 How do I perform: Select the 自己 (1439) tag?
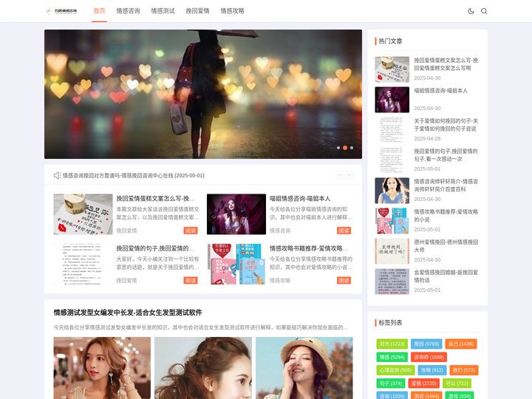tap(461, 344)
